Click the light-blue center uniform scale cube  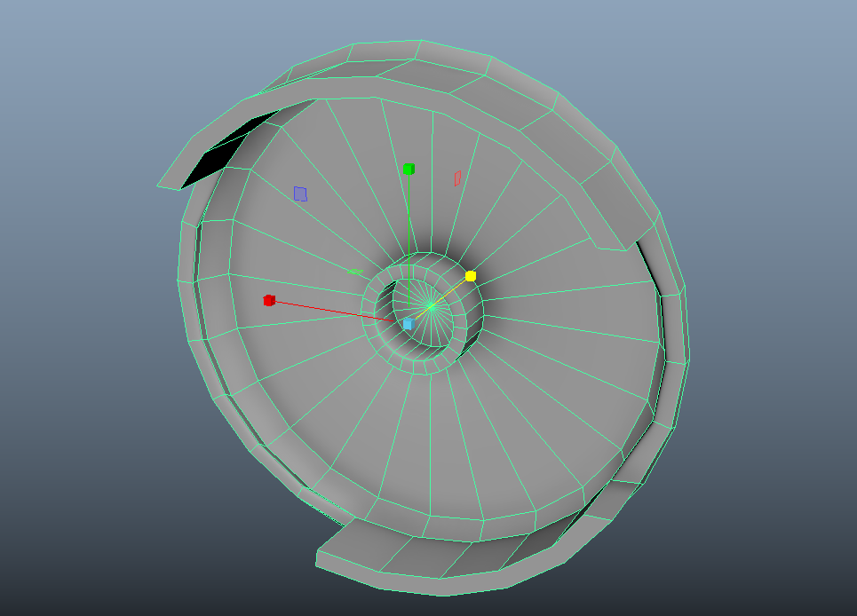409,324
